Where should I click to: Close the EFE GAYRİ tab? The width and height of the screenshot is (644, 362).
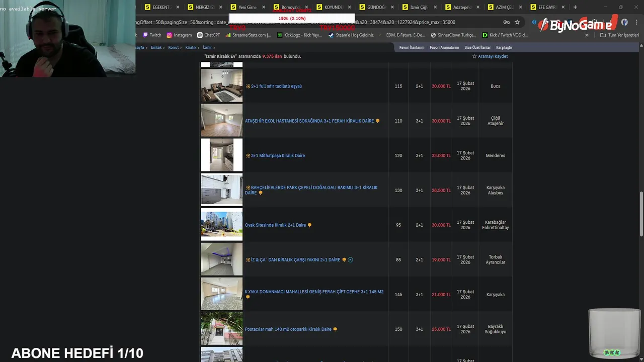coord(563,7)
